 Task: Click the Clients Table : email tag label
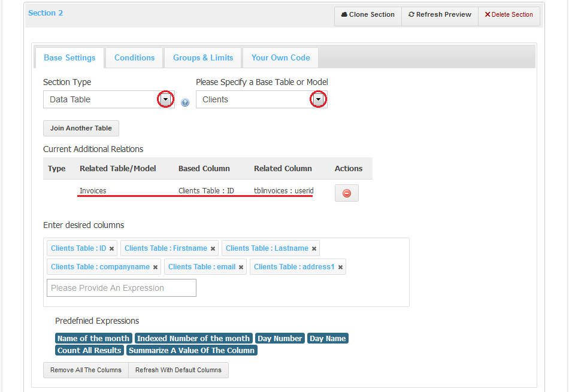(x=202, y=267)
